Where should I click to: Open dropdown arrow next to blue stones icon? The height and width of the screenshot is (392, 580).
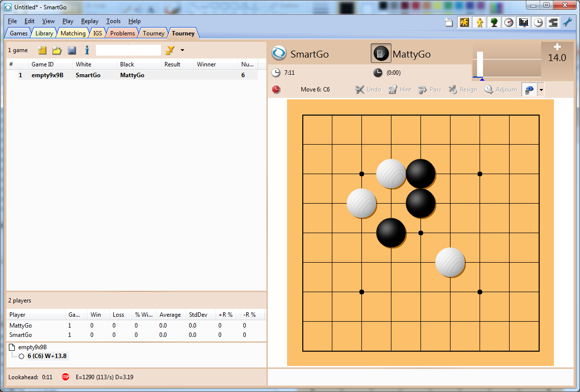click(541, 90)
